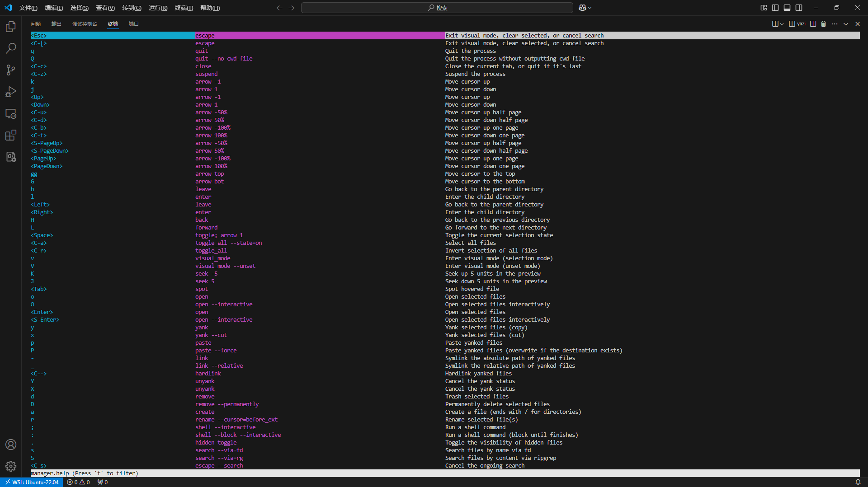The height and width of the screenshot is (487, 868).
Task: Toggle the bottom panel visibility
Action: 787,8
